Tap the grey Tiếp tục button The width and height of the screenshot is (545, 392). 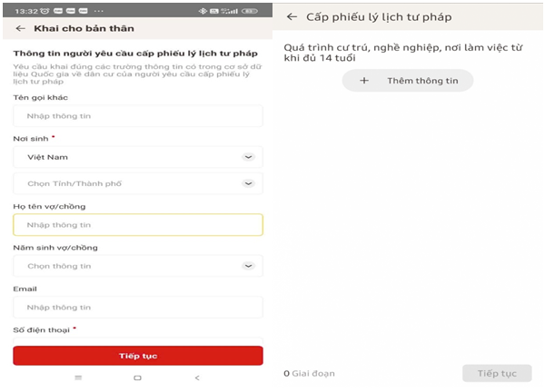point(497,373)
